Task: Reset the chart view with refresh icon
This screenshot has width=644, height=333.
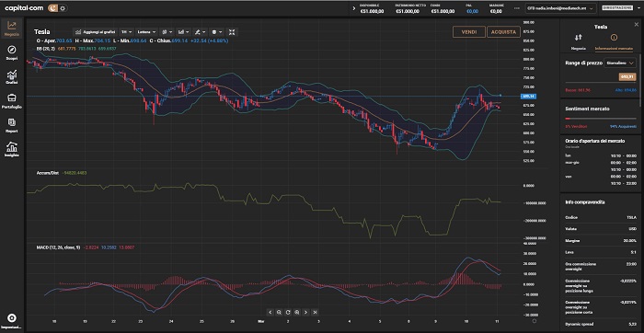Action: click(288, 312)
